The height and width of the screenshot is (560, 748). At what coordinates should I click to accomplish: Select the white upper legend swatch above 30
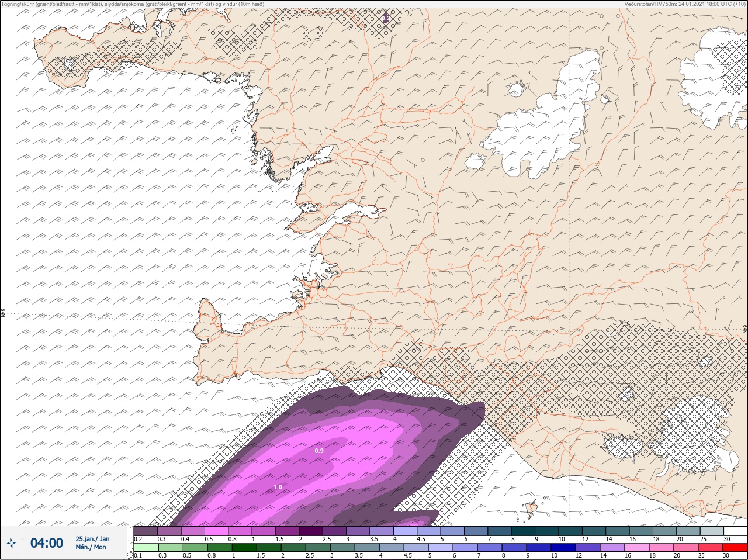click(736, 531)
